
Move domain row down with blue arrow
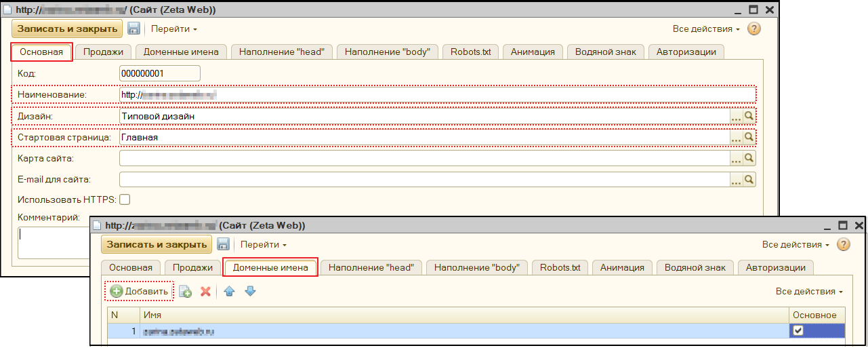click(x=250, y=291)
